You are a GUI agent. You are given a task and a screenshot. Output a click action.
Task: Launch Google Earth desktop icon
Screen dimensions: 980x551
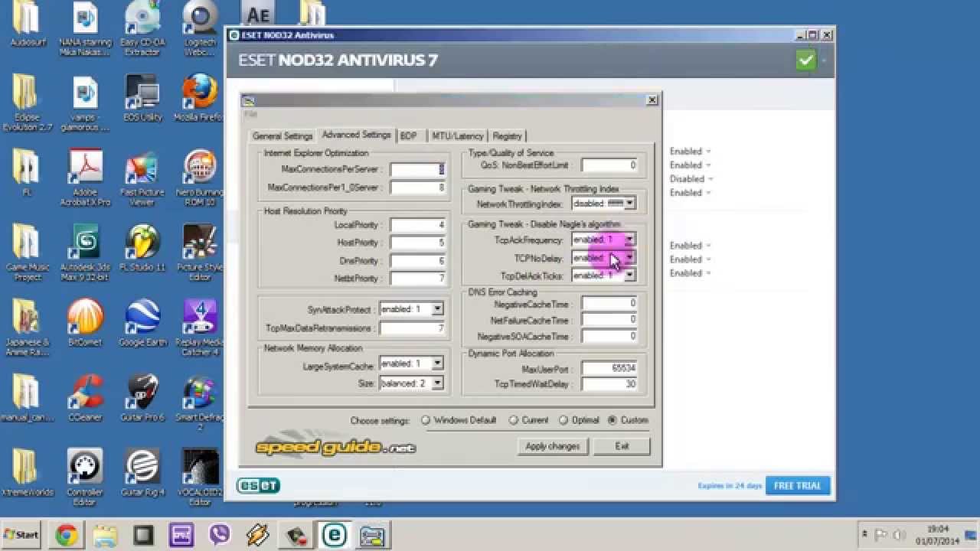point(142,324)
